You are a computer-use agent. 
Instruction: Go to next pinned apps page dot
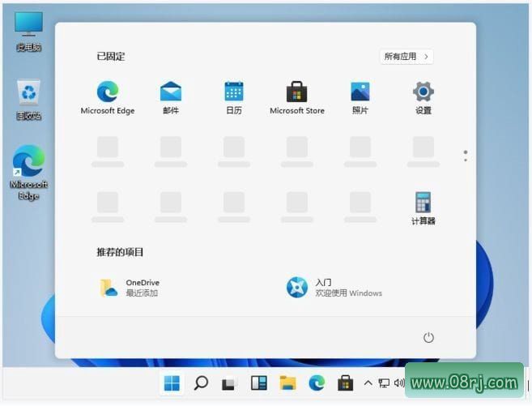tap(465, 159)
